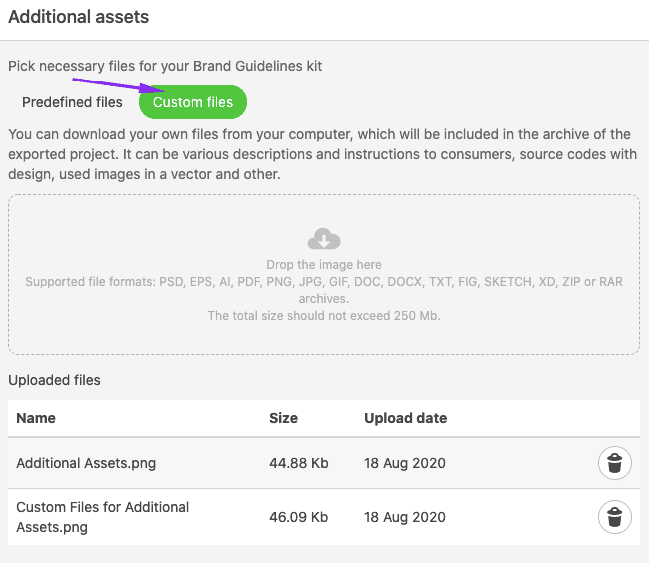Click the 44.88 Kb size value
This screenshot has width=649, height=563.
click(299, 463)
